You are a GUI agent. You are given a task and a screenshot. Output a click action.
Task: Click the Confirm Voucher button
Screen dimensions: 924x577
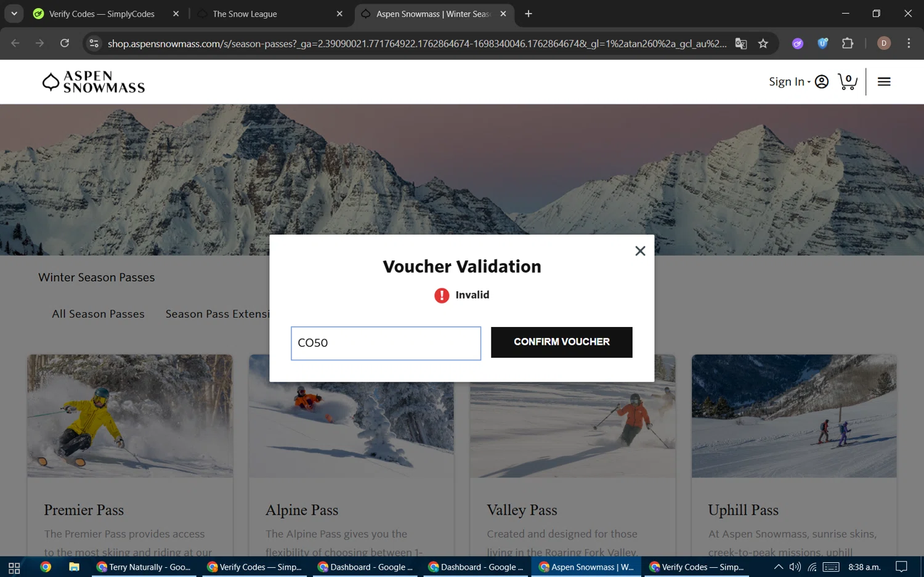click(561, 342)
